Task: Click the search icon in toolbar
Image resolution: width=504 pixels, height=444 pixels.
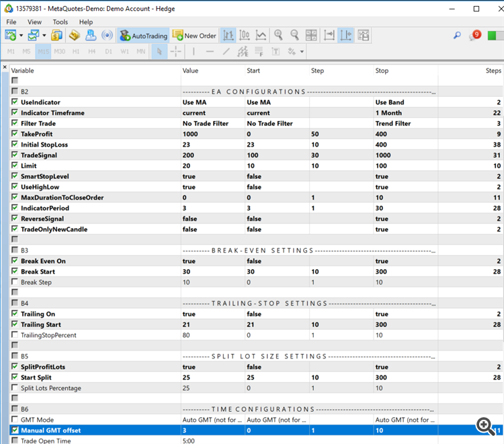Action: pos(457,36)
